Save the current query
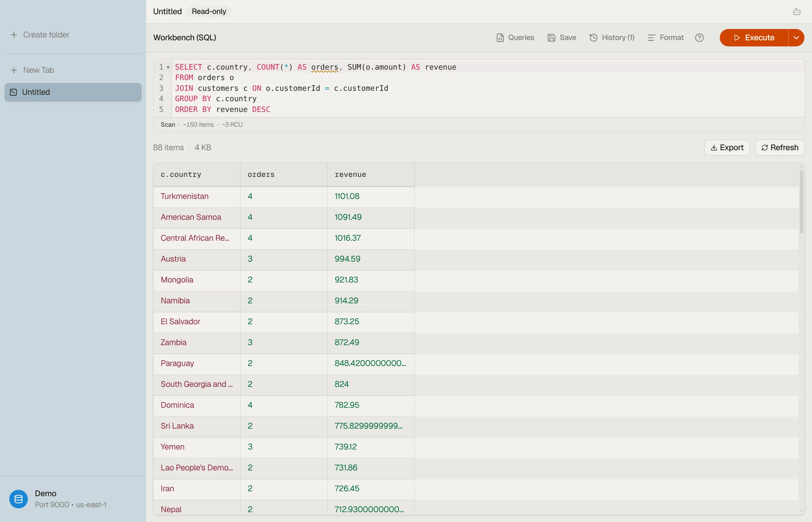812x522 pixels. tap(561, 38)
